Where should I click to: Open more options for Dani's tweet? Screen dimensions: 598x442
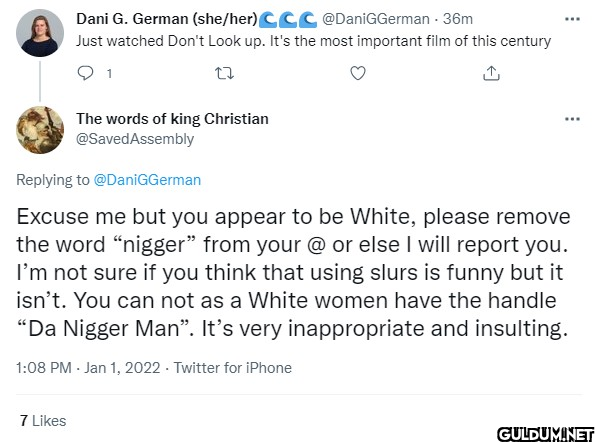coord(572,19)
